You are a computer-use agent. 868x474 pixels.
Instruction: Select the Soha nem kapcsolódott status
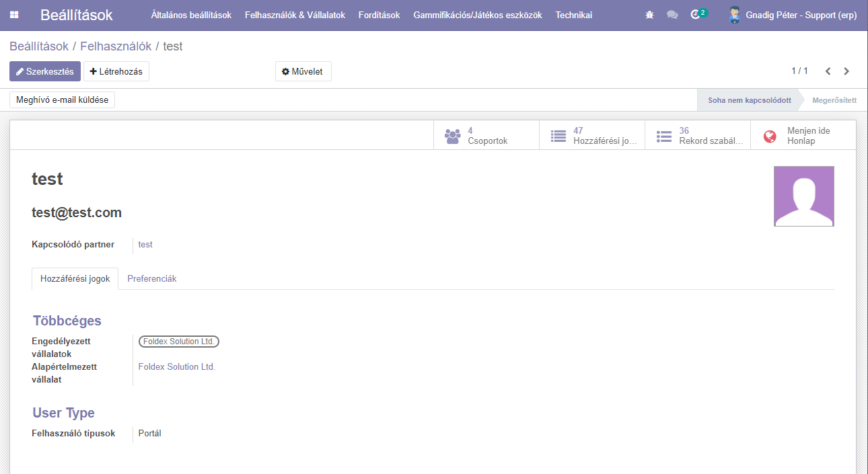tap(749, 100)
